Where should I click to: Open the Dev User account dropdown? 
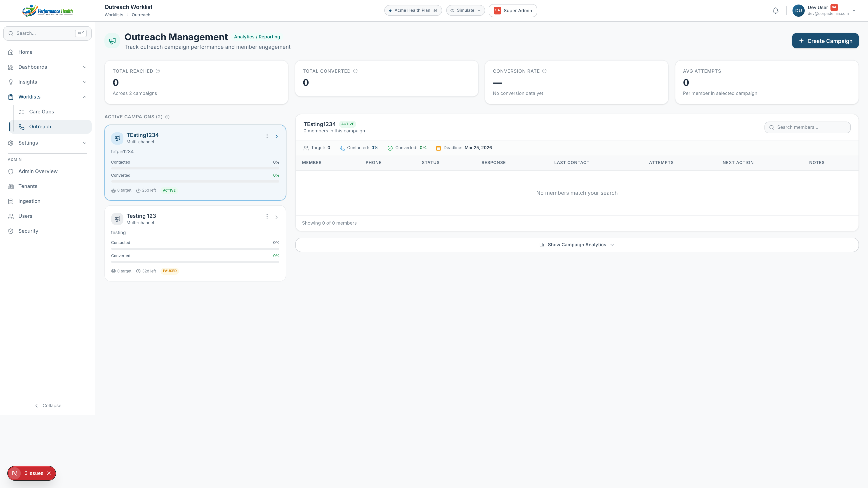pos(854,10)
